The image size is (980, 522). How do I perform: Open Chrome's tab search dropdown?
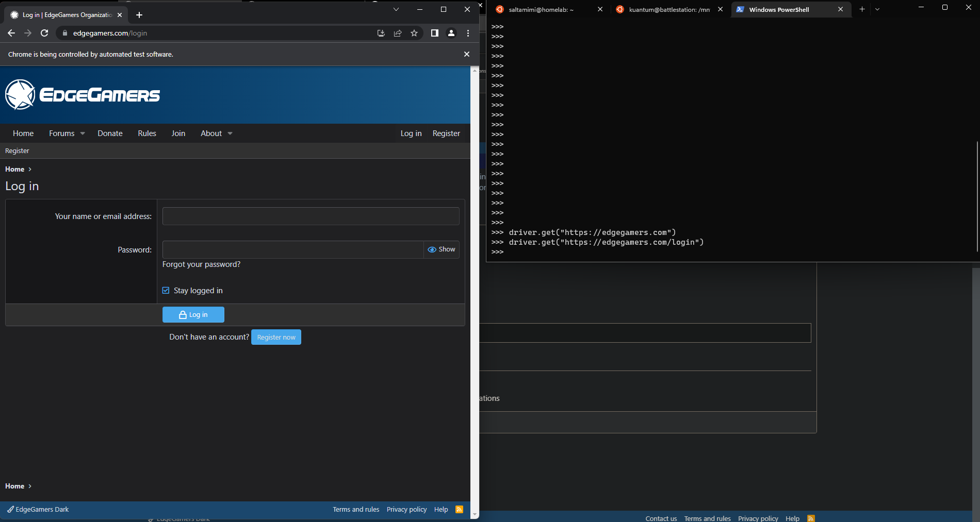(x=396, y=9)
